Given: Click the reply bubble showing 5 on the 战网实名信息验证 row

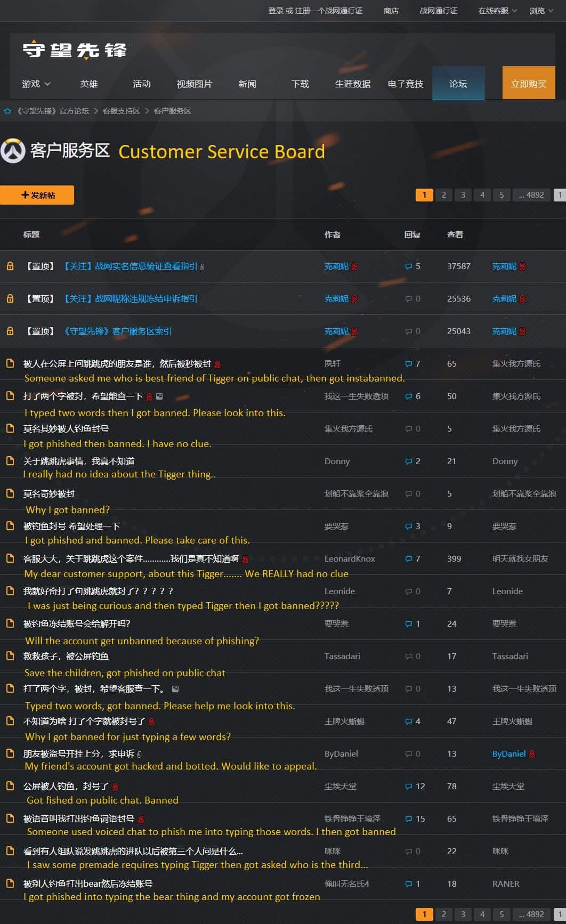Looking at the screenshot, I should click(409, 266).
